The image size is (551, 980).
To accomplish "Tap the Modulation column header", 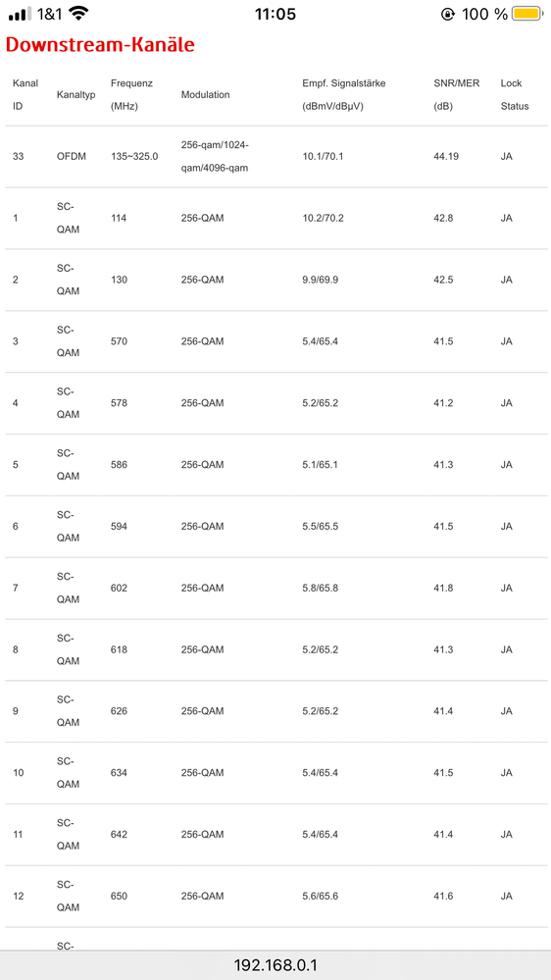I will pos(206,94).
